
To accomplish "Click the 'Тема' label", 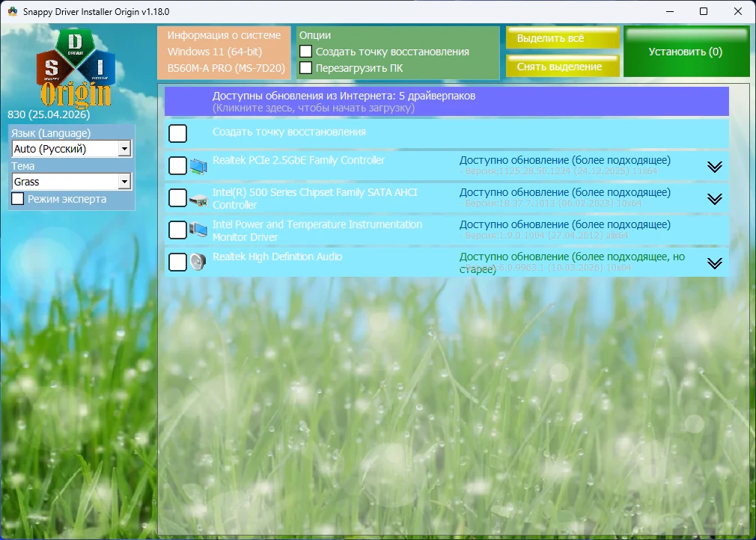I will (x=22, y=166).
